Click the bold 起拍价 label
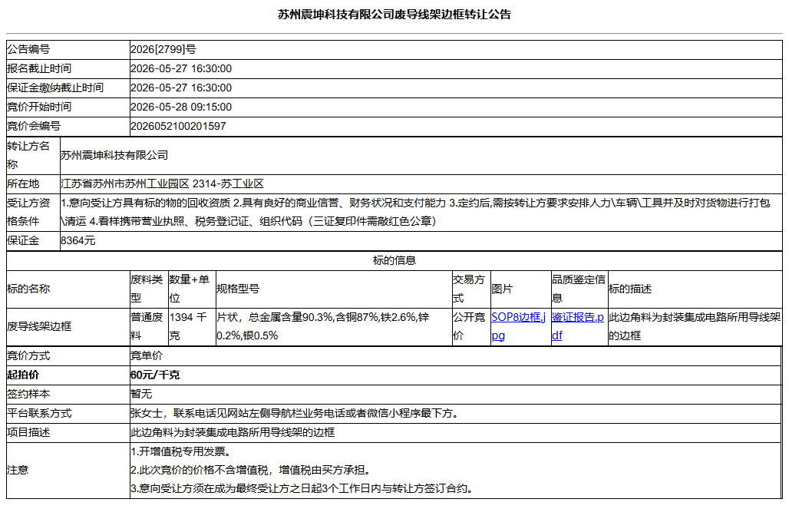This screenshot has width=789, height=532. click(x=23, y=375)
